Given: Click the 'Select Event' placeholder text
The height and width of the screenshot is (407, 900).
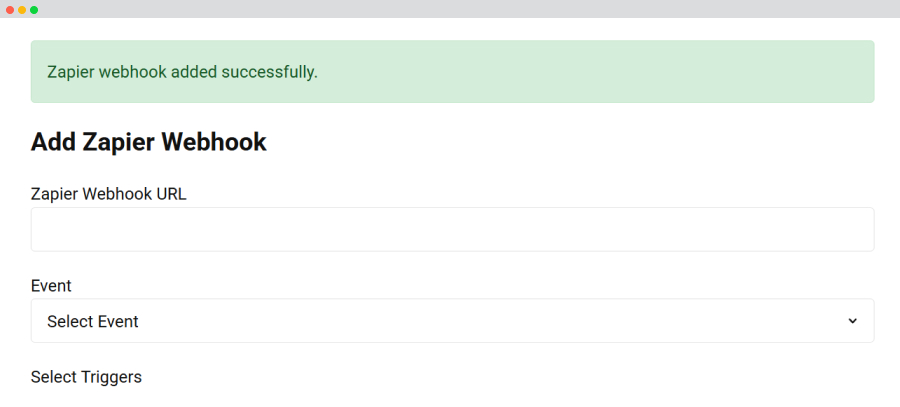Looking at the screenshot, I should coord(93,322).
